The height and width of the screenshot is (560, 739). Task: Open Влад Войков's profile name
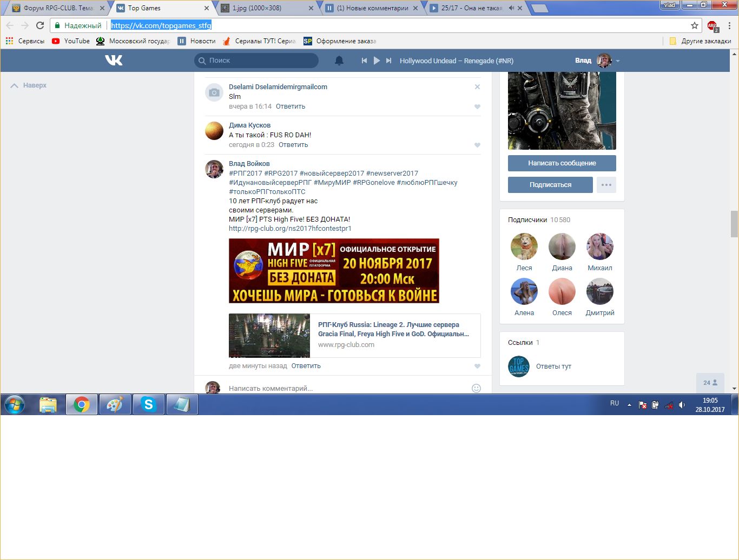249,163
